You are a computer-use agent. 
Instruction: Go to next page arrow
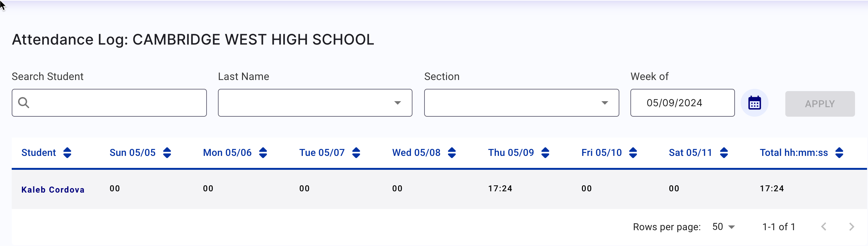click(x=852, y=227)
